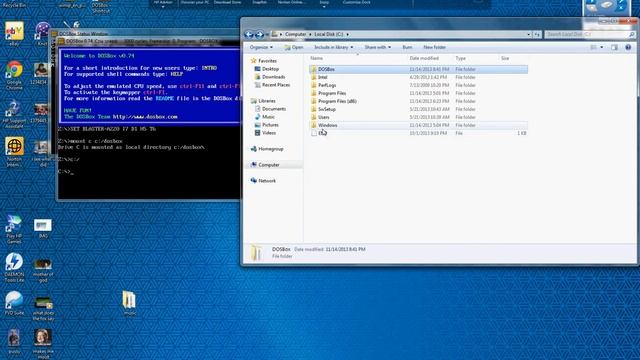The width and height of the screenshot is (640, 360).
Task: Click the refresh button beside address bar
Action: [537, 35]
